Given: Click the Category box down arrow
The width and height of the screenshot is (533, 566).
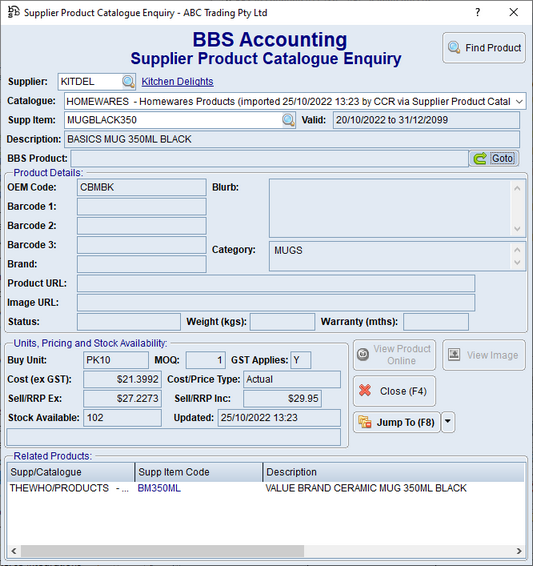Looking at the screenshot, I should click(x=517, y=262).
